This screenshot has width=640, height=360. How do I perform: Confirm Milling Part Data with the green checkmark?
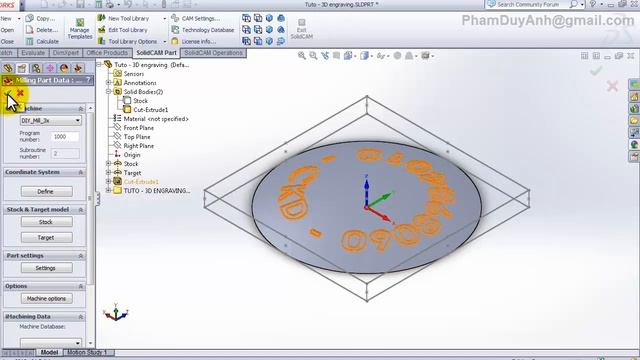tap(8, 93)
